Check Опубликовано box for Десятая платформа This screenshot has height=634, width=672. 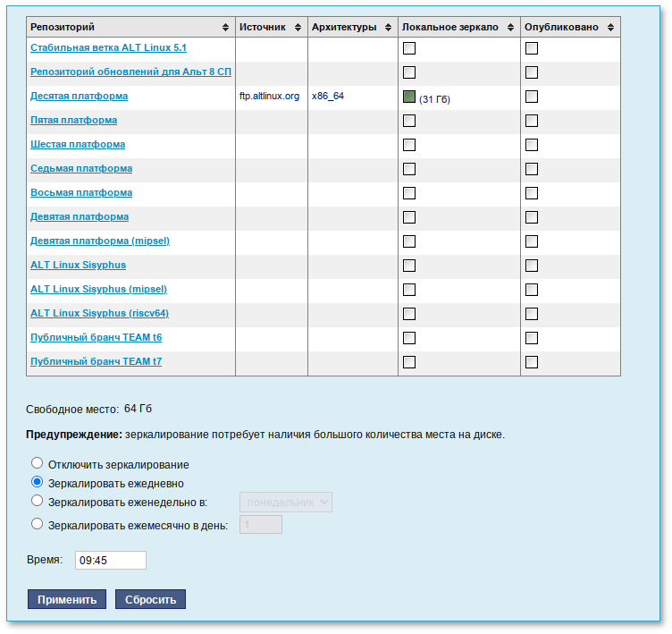point(532,97)
